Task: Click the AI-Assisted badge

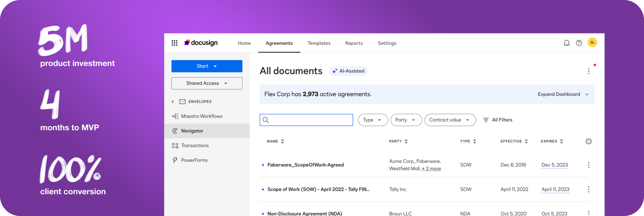Action: pos(348,71)
